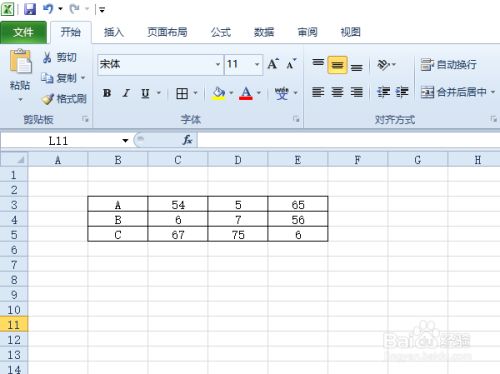
Task: Apply yellow fill color with bucket icon
Action: pyautogui.click(x=219, y=93)
